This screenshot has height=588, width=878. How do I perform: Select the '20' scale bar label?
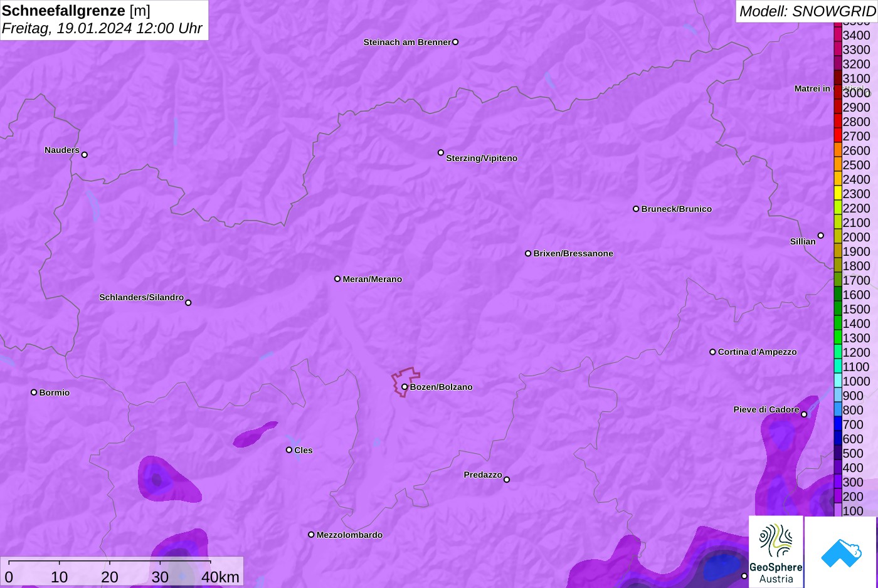point(110,577)
